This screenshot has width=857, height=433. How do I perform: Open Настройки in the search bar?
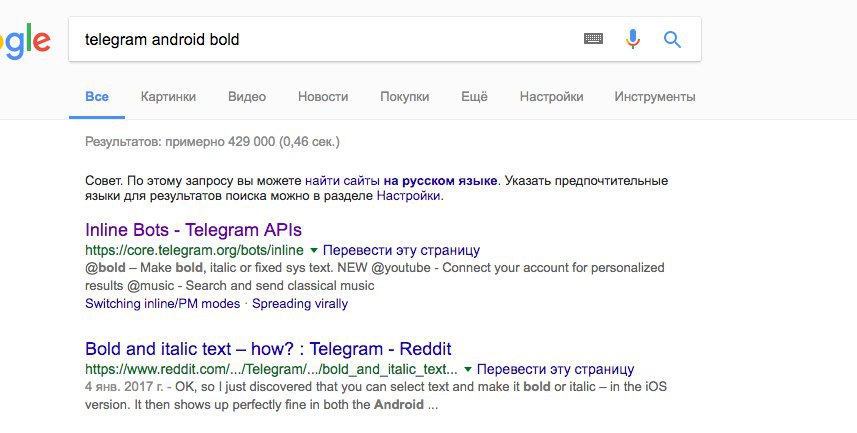(x=551, y=97)
